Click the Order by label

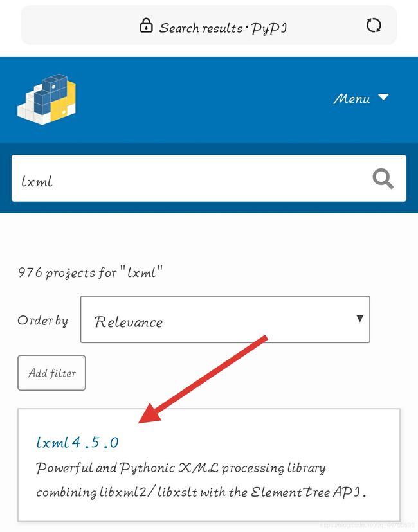click(x=43, y=321)
